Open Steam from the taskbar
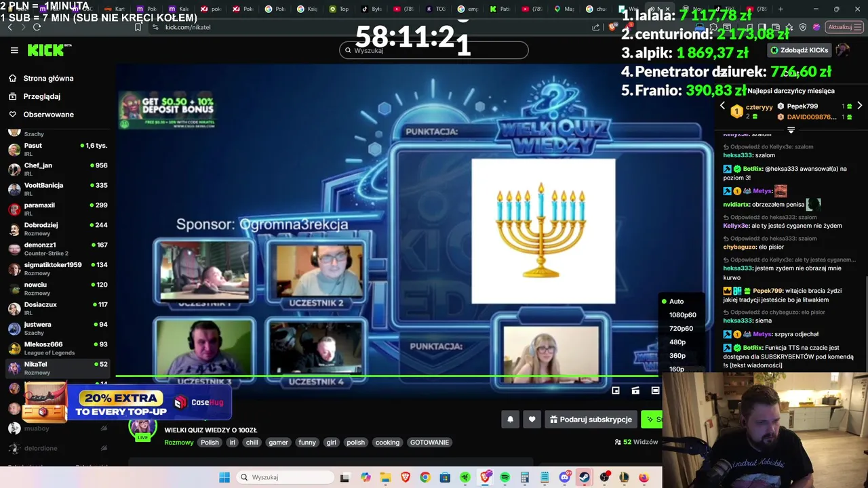 click(x=585, y=477)
